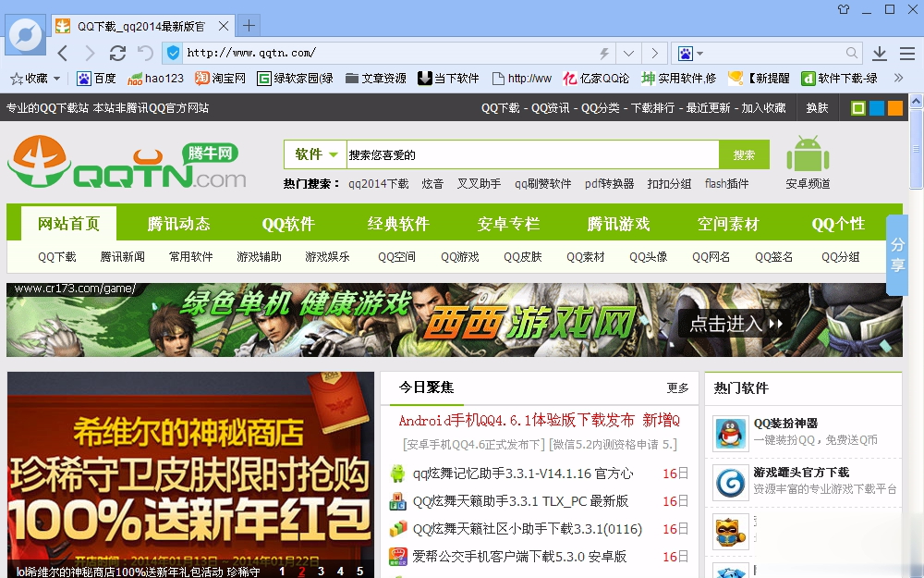Viewport: 924px width, 578px height.
Task: Open the address bar history dropdown
Action: tap(628, 53)
